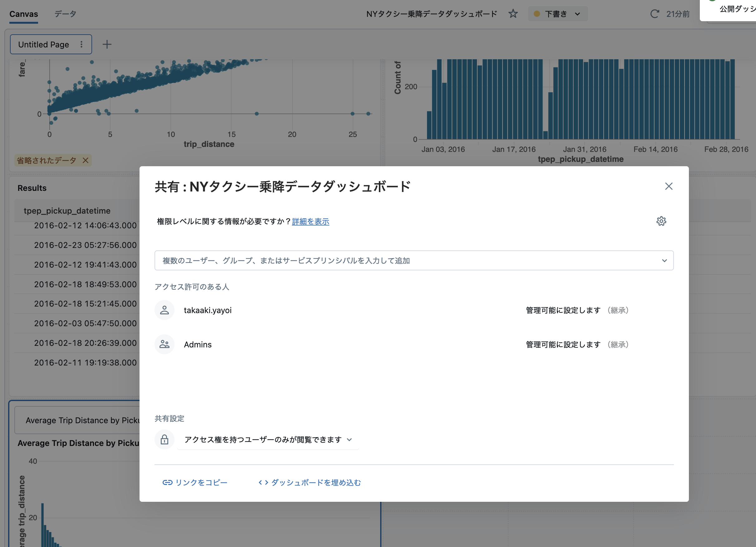Click the user input field to add members

[x=367, y=260]
